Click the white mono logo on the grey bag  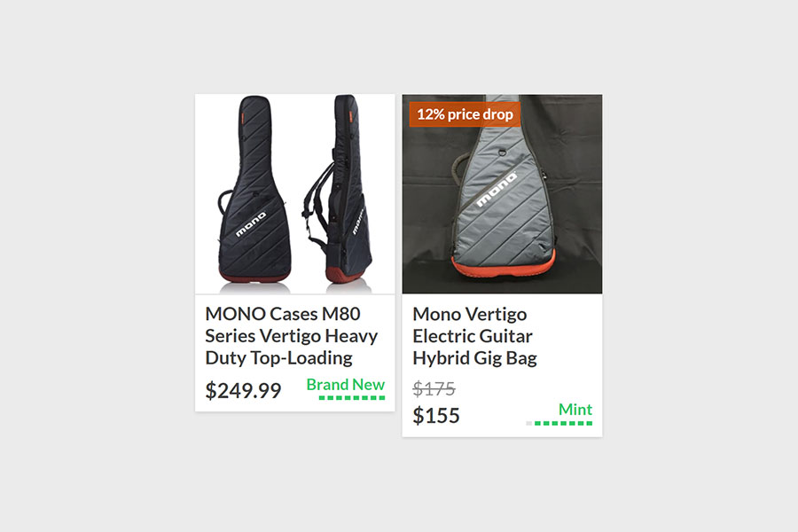pos(497,190)
